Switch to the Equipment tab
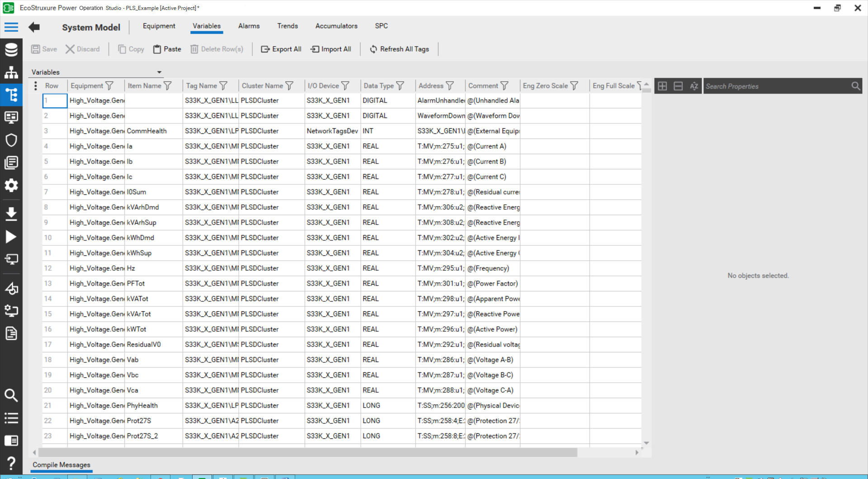The height and width of the screenshot is (479, 868). coord(159,26)
